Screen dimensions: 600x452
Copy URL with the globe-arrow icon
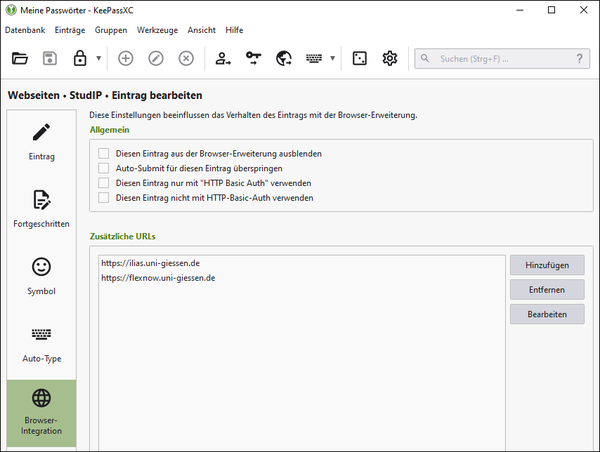pos(284,59)
